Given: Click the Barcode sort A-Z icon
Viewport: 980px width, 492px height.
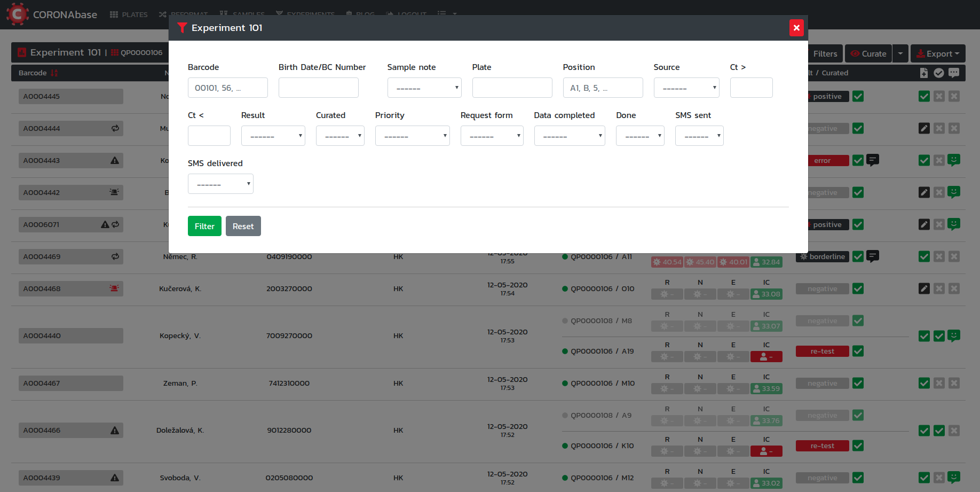Looking at the screenshot, I should 54,73.
